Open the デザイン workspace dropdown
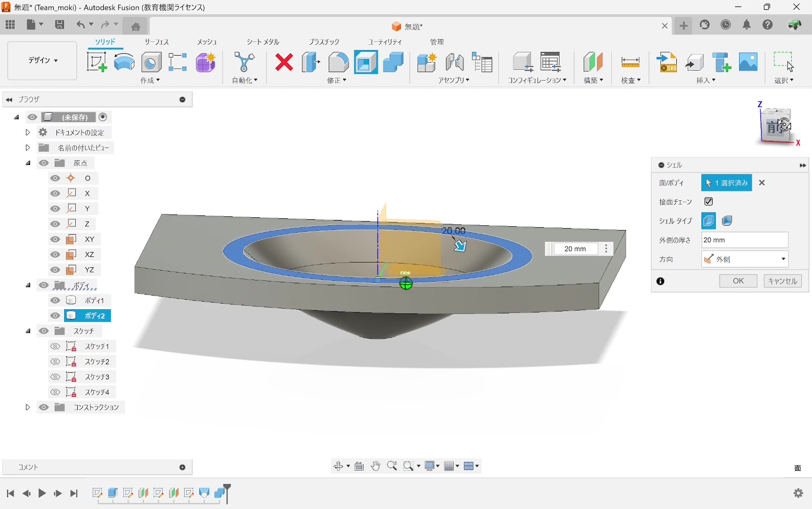 click(42, 60)
